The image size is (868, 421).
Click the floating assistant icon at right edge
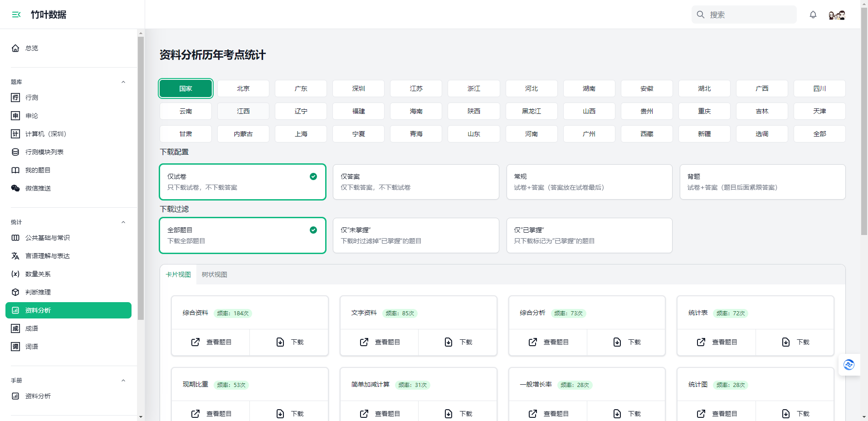(848, 365)
